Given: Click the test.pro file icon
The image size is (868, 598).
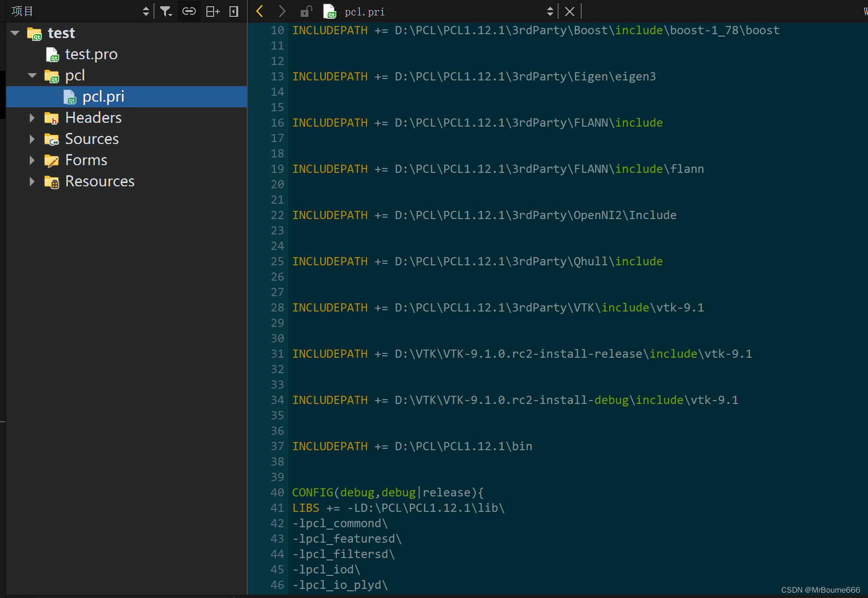Looking at the screenshot, I should click(x=52, y=54).
